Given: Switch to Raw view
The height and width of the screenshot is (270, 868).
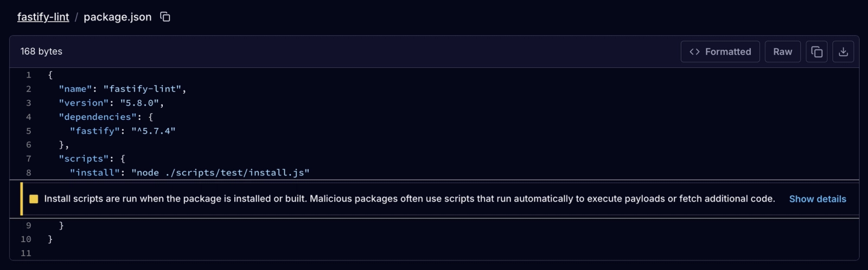Looking at the screenshot, I should pos(783,52).
